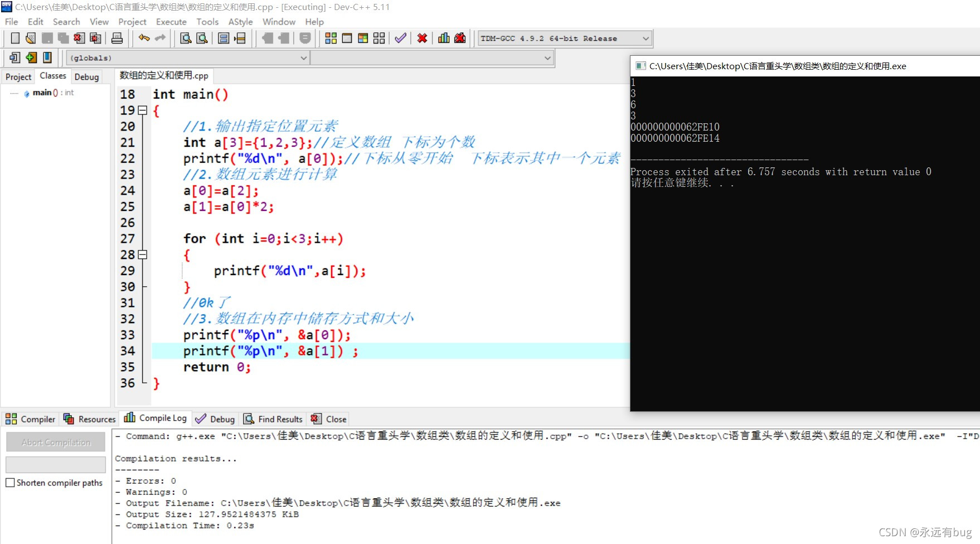Viewport: 980px width, 544px height.
Task: Undo the last edit with the toolbar arrow
Action: click(x=144, y=38)
